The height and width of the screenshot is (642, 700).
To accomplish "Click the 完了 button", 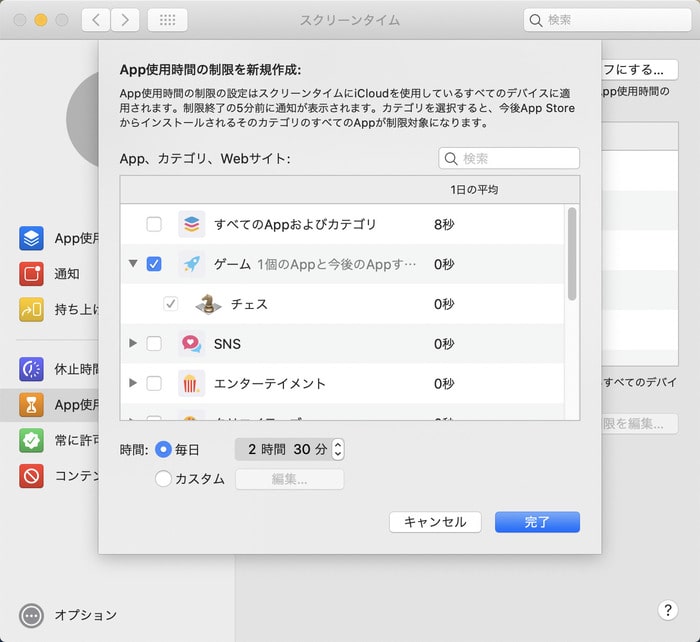I will [537, 522].
